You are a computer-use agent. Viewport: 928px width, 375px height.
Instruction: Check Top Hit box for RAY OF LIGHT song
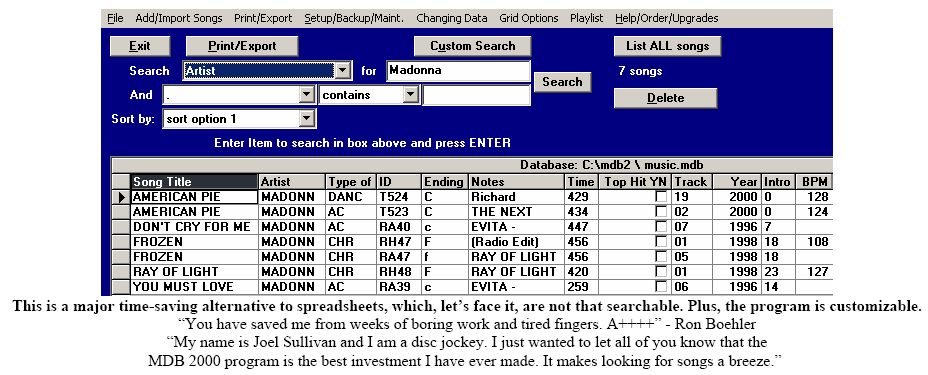(660, 272)
